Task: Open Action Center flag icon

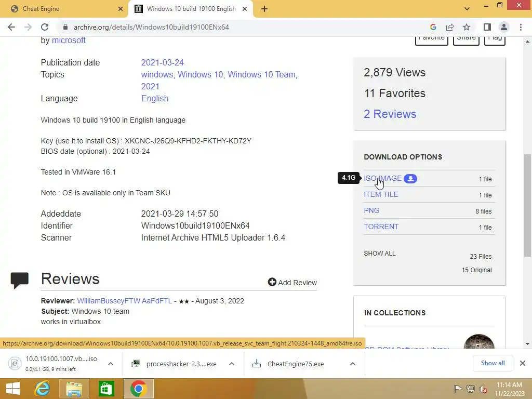Action: coord(458,389)
